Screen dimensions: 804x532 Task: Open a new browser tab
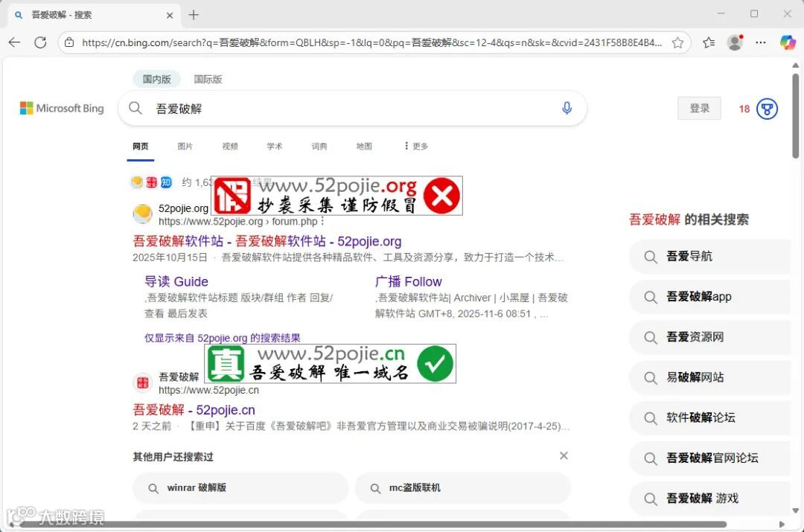[x=194, y=15]
